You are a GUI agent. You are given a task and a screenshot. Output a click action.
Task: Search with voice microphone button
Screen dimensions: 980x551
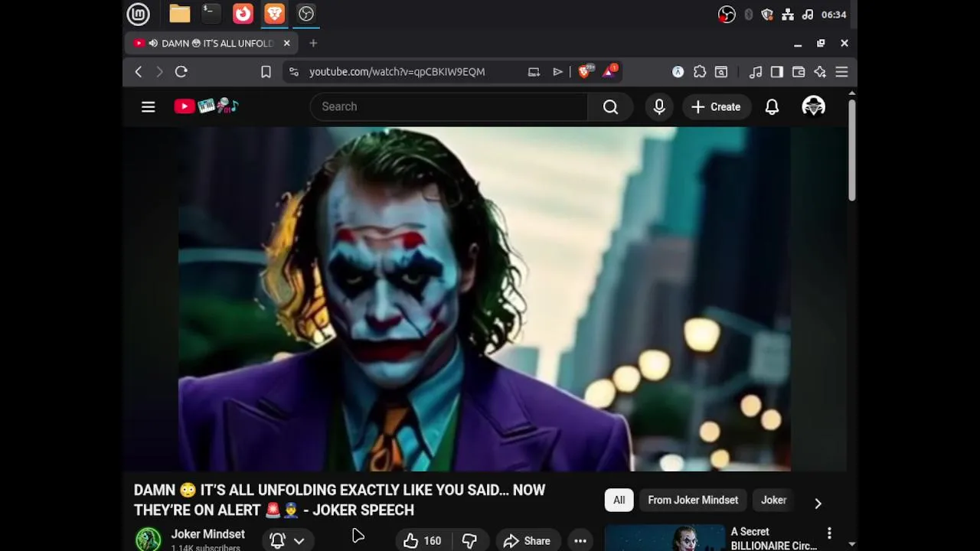click(x=659, y=107)
